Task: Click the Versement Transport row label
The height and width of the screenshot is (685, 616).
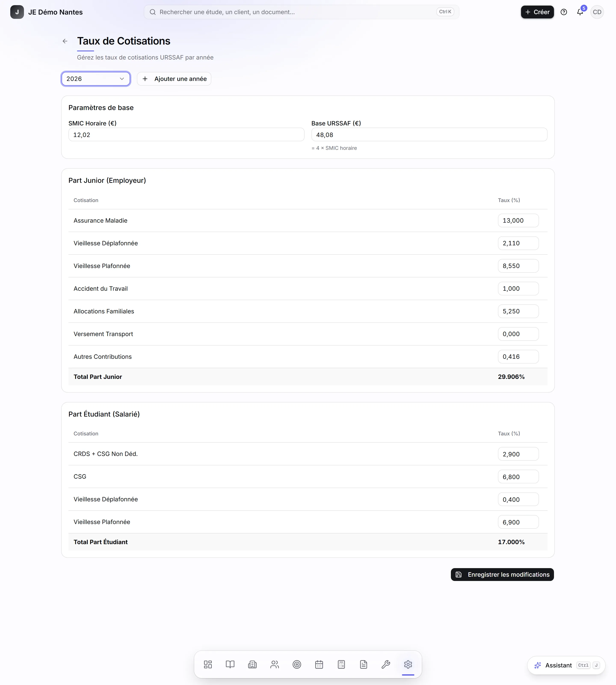Action: 103,334
